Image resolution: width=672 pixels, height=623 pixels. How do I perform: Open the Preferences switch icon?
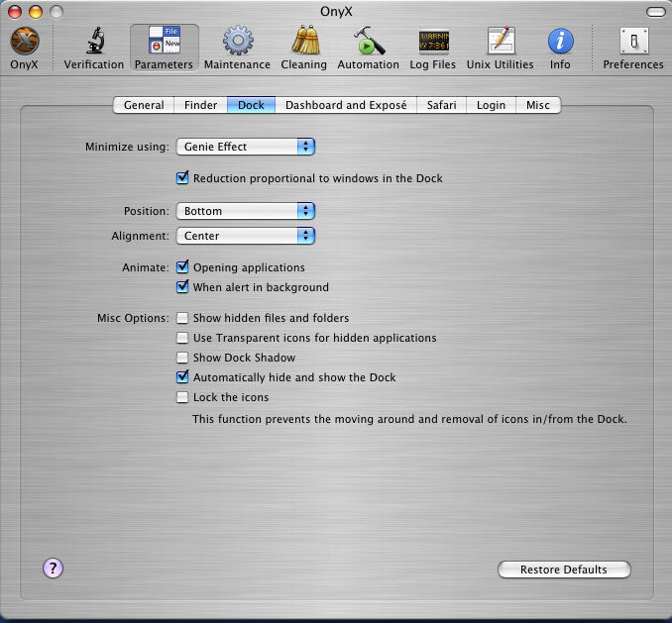coord(634,41)
